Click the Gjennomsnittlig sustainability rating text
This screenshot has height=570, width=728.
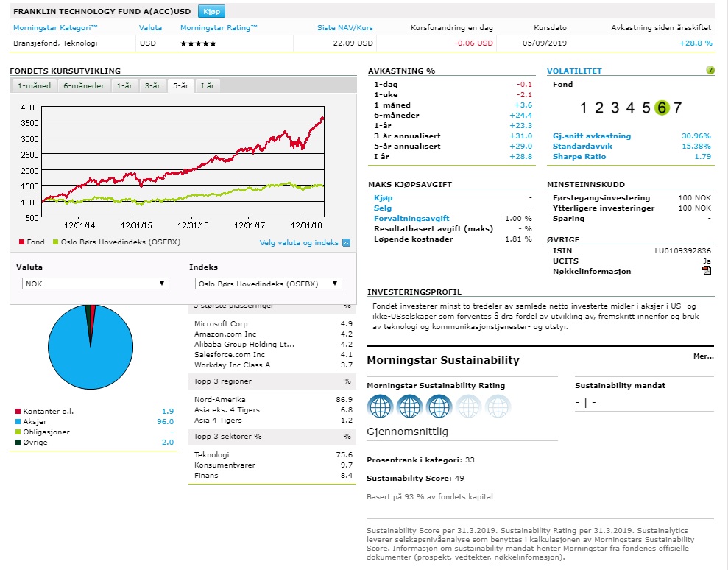point(408,432)
